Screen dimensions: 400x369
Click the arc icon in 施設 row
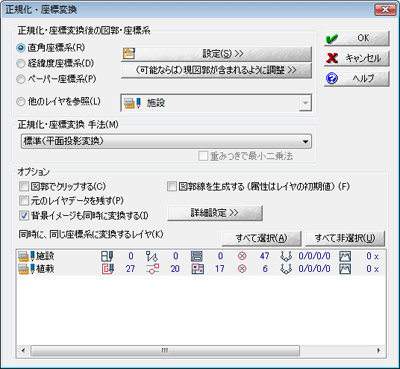click(x=152, y=256)
